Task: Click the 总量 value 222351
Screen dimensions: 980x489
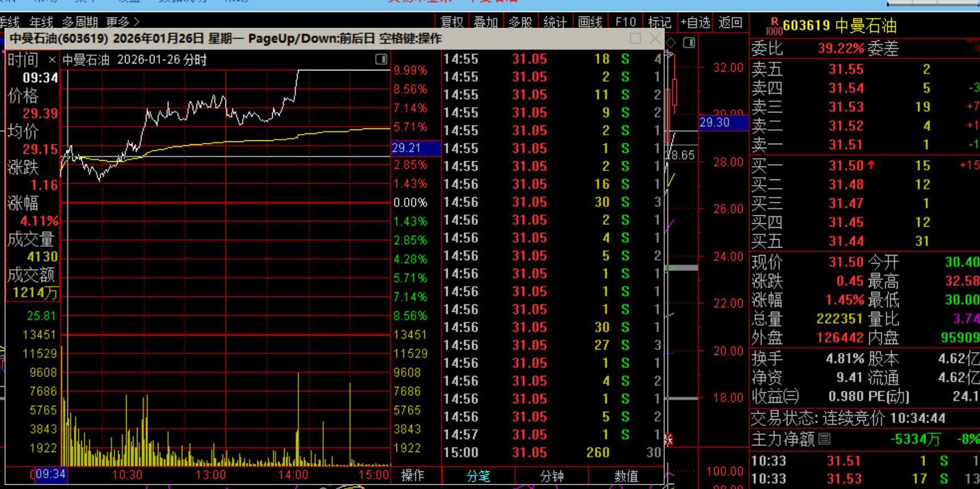Action: coord(840,319)
